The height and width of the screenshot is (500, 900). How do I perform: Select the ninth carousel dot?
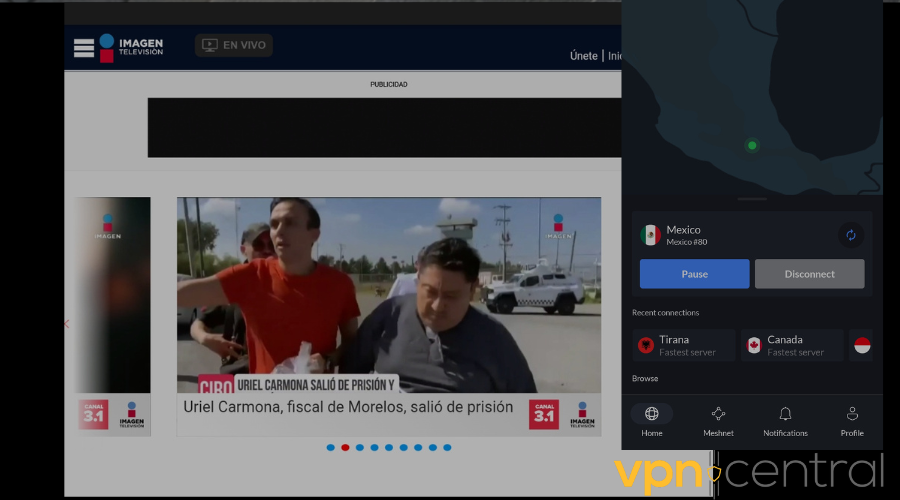[x=447, y=448]
